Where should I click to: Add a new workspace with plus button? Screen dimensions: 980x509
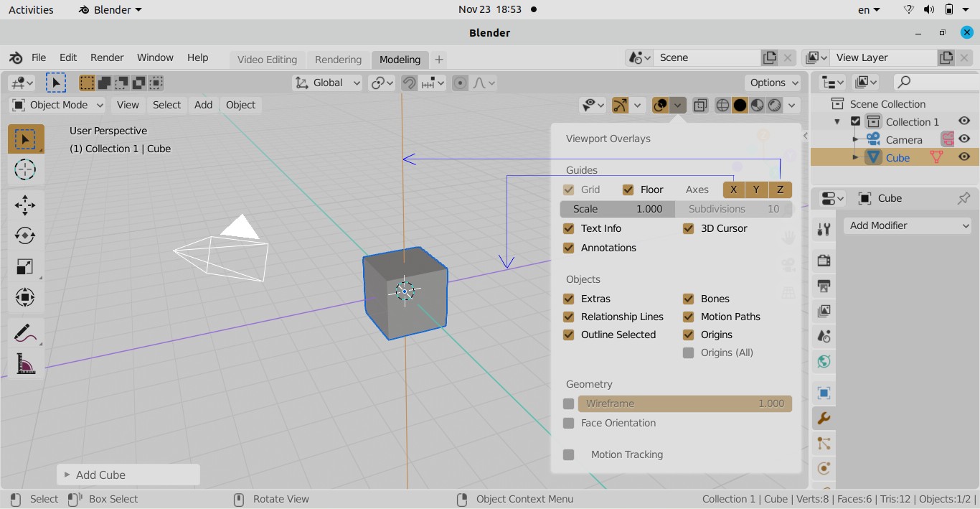pyautogui.click(x=439, y=60)
